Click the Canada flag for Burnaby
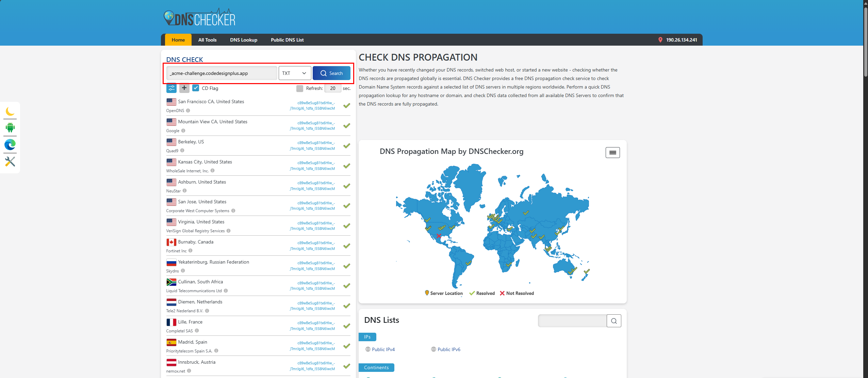Viewport: 868px width, 378px height. [171, 242]
